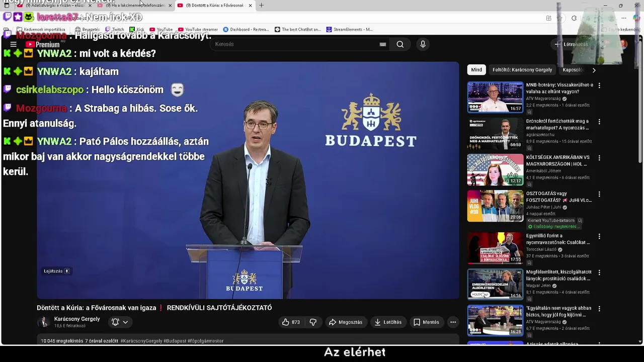Open the on-screen keyboard icon in the search box
The height and width of the screenshot is (362, 644).
click(383, 44)
